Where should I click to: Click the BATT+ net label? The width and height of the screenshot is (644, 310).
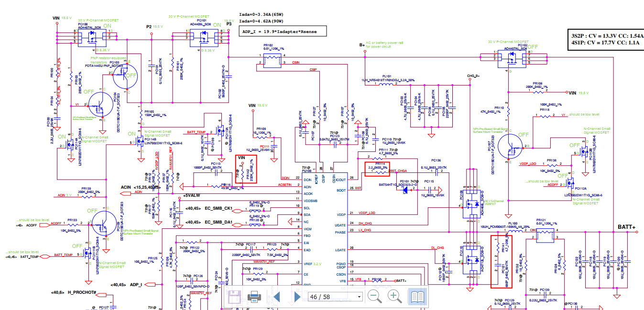626,227
